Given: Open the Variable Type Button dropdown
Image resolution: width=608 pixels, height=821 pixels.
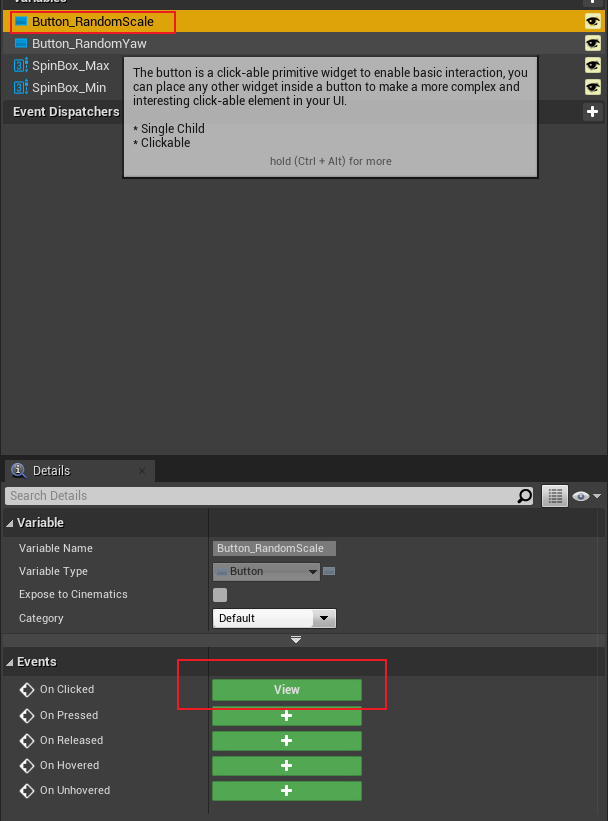Looking at the screenshot, I should pyautogui.click(x=266, y=571).
